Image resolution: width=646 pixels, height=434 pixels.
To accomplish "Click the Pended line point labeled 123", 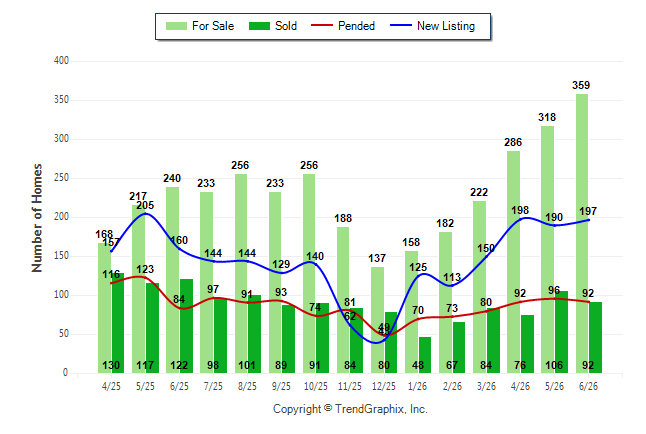I will (x=145, y=277).
